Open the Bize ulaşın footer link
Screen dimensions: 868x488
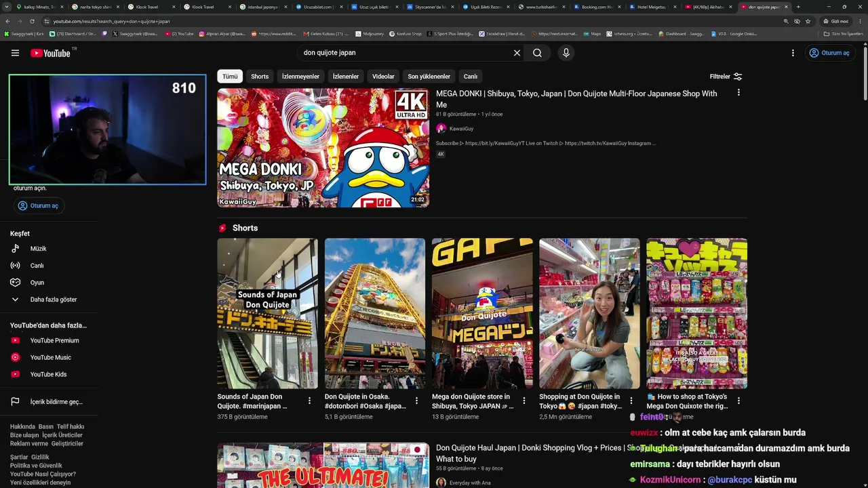tap(24, 435)
